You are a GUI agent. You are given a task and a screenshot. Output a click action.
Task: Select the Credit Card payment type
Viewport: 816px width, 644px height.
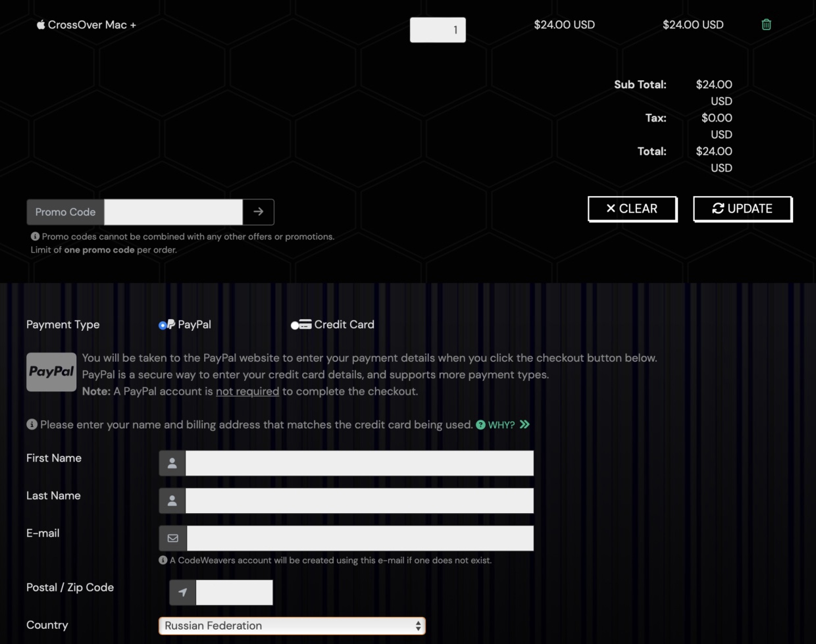(295, 325)
